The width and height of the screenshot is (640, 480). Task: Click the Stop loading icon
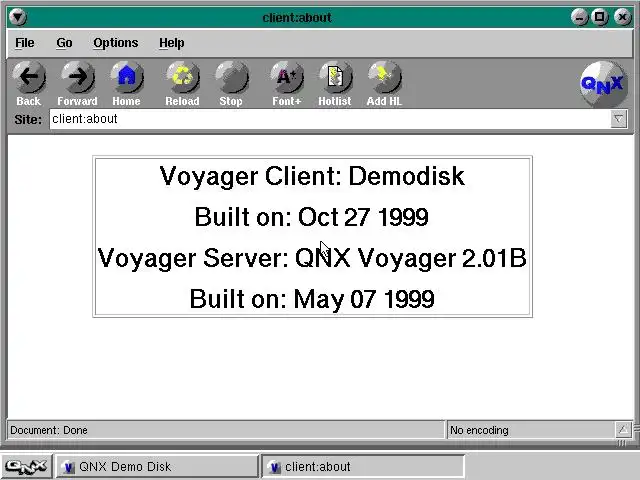tap(231, 77)
